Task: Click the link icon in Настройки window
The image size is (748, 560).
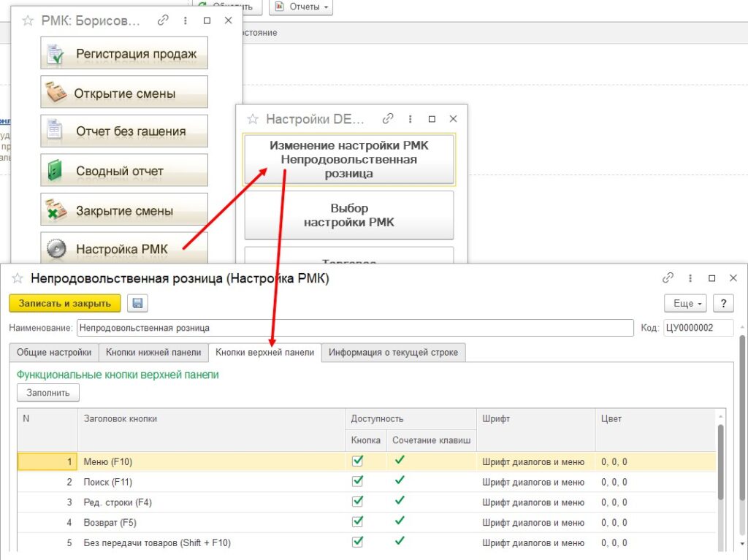Action: click(x=389, y=119)
